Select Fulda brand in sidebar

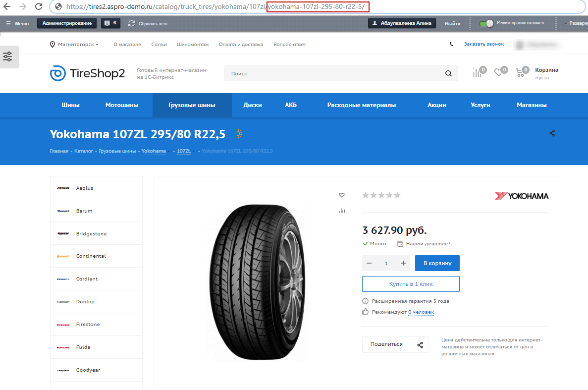pyautogui.click(x=97, y=347)
